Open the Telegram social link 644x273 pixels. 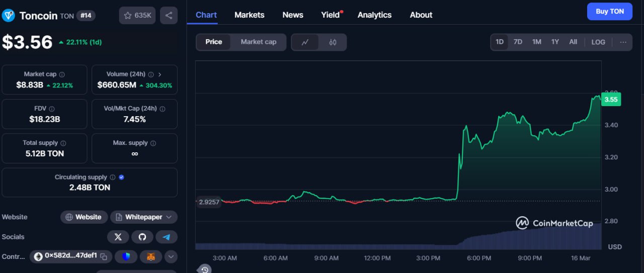click(x=167, y=237)
